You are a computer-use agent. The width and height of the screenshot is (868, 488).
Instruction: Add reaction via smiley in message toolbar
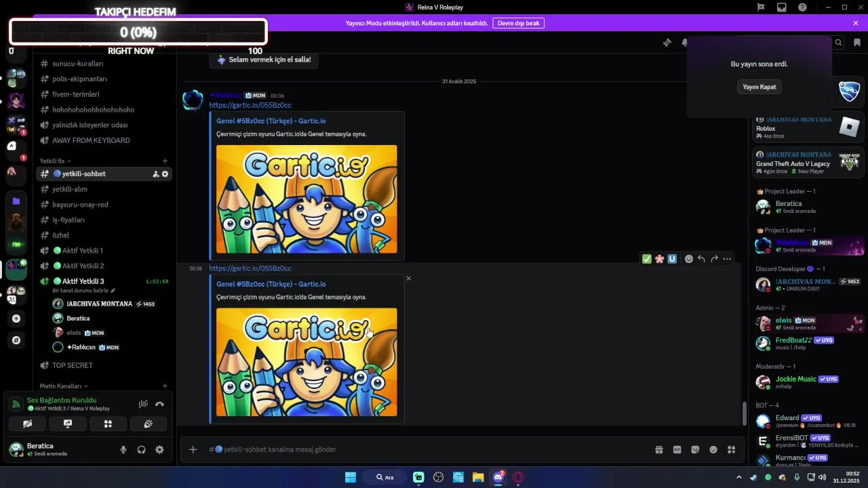pyautogui.click(x=689, y=259)
